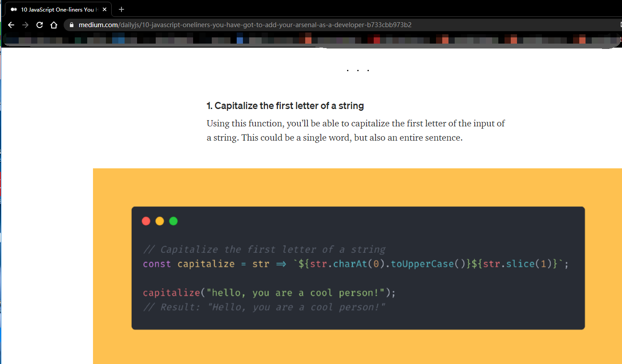Click the three-dot section separator
The width and height of the screenshot is (622, 364).
(x=358, y=70)
